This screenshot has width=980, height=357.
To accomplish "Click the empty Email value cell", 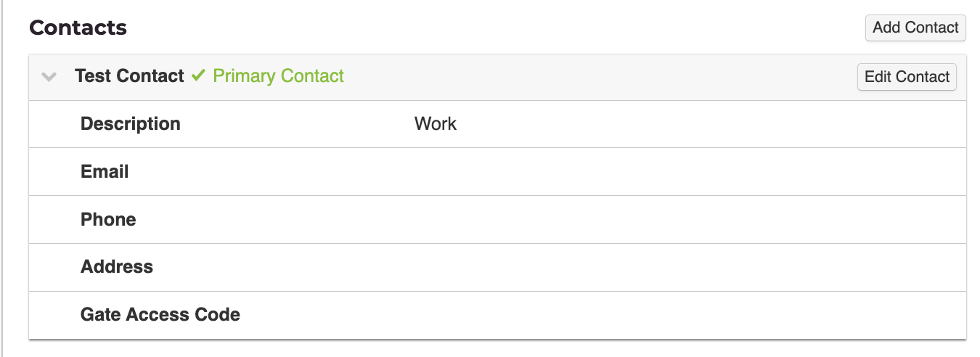I will pos(581,172).
